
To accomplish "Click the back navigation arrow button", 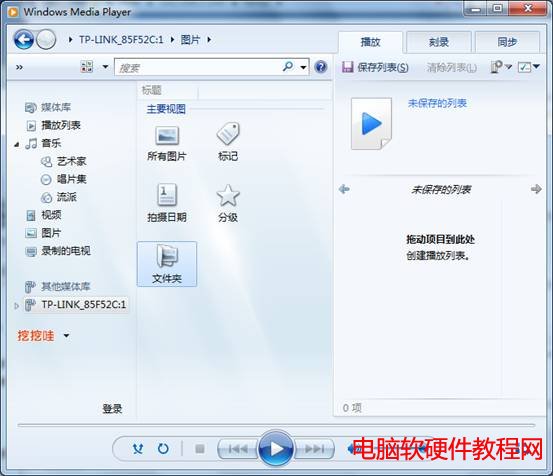I will (24, 39).
